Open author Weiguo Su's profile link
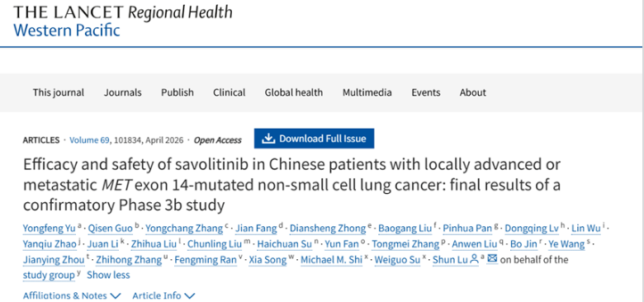 point(397,260)
